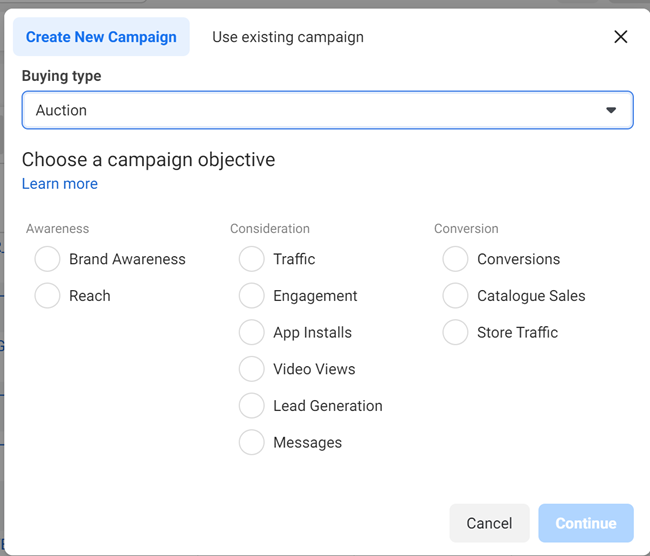Pick the Engagement objective radio button
This screenshot has height=556, width=650.
(252, 296)
